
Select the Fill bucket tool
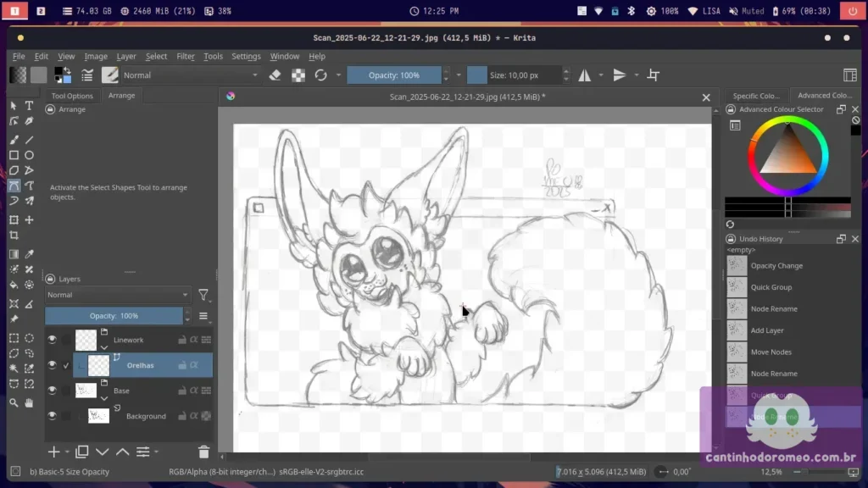[14, 285]
